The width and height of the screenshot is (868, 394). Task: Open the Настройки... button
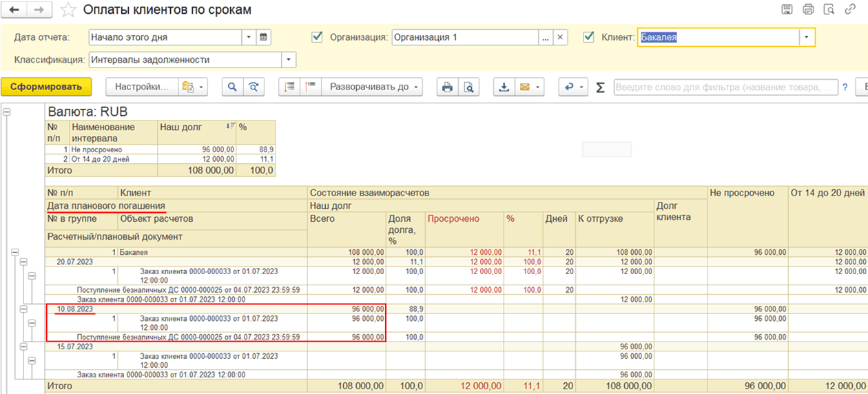pyautogui.click(x=141, y=87)
